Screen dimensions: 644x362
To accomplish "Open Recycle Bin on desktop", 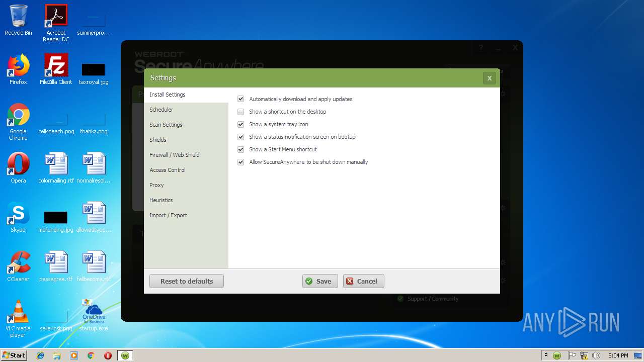I will 18,21.
